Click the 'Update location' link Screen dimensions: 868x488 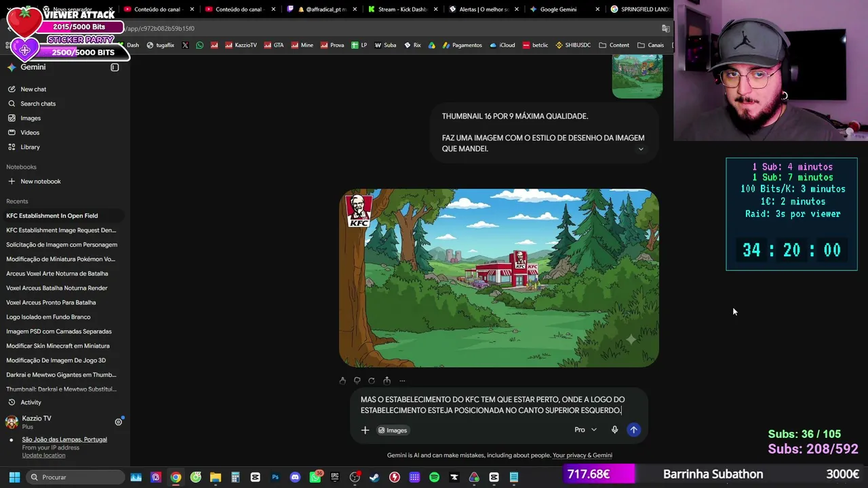43,455
